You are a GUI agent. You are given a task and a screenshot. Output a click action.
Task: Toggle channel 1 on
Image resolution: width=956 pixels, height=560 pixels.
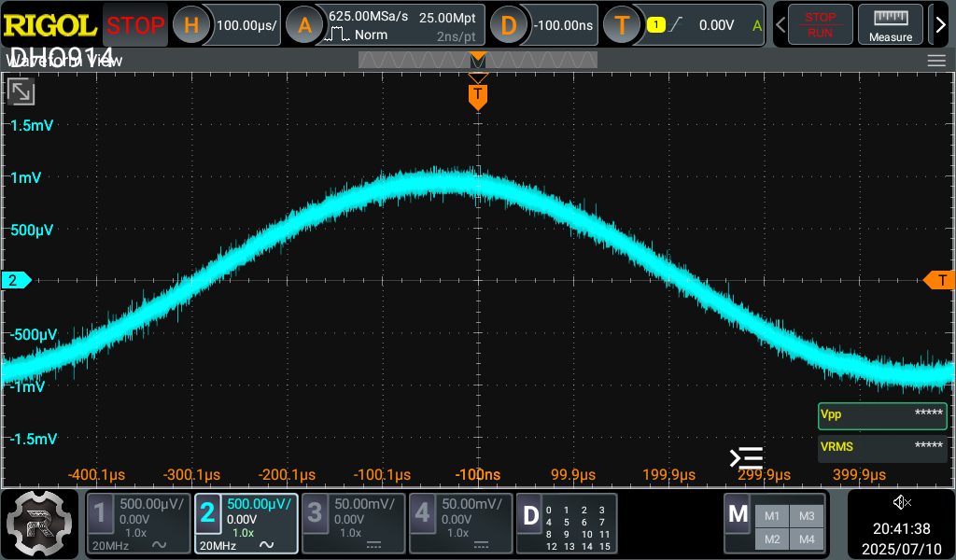(x=100, y=512)
